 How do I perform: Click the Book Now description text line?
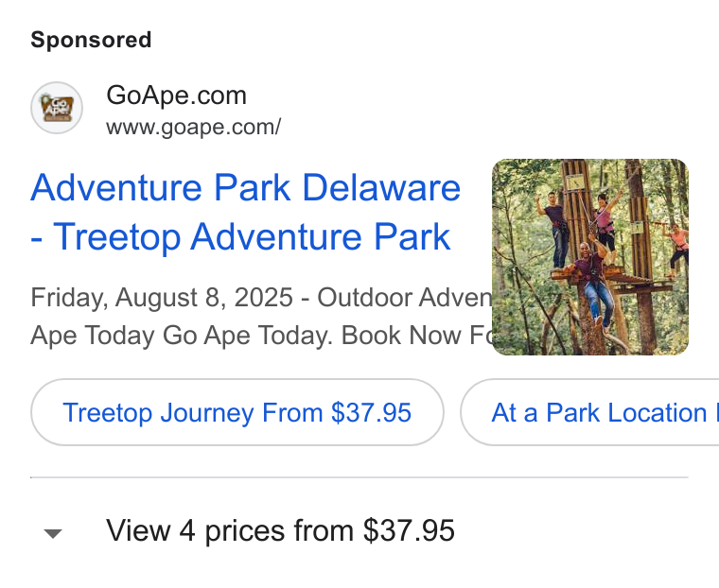tap(261, 335)
